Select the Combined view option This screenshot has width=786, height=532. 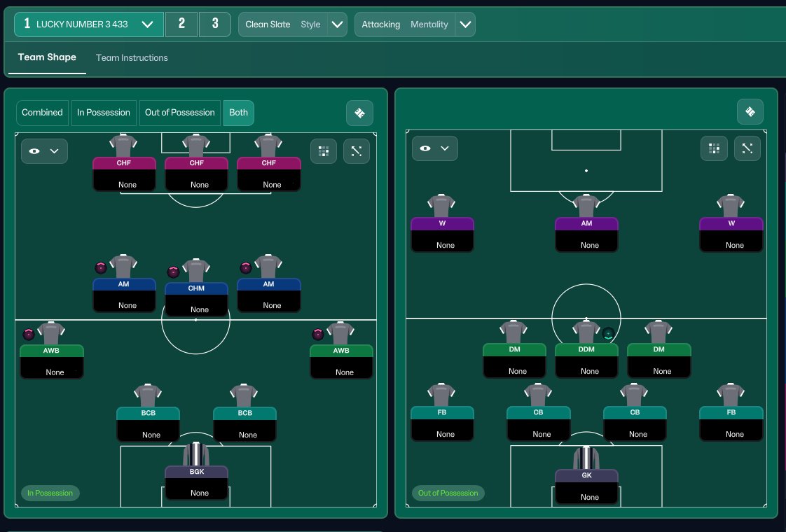[42, 112]
